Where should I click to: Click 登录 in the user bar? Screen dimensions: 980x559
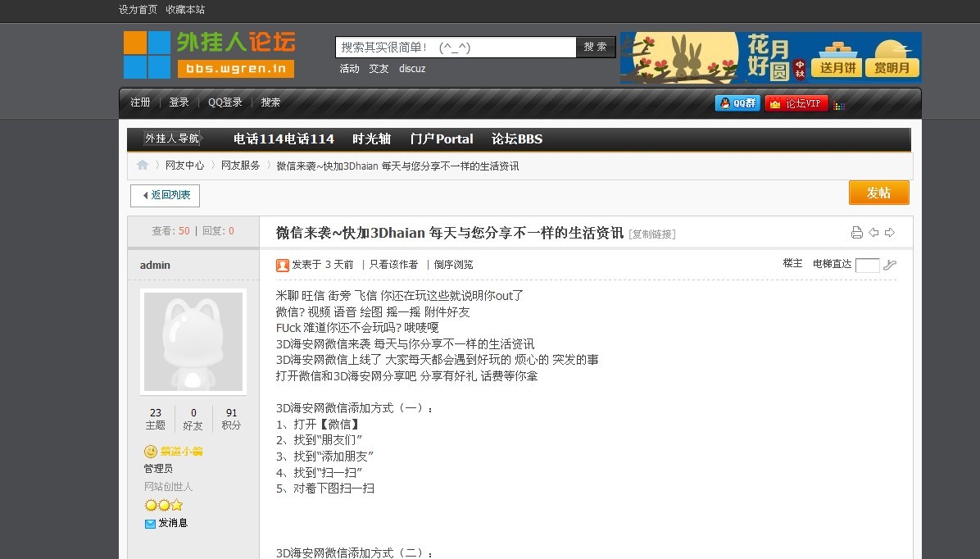(179, 102)
